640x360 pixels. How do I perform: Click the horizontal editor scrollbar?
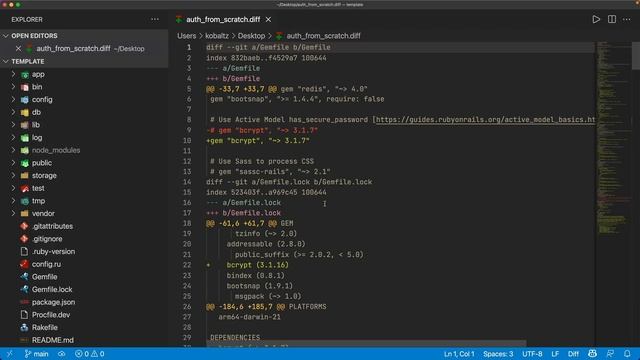tap(366, 344)
